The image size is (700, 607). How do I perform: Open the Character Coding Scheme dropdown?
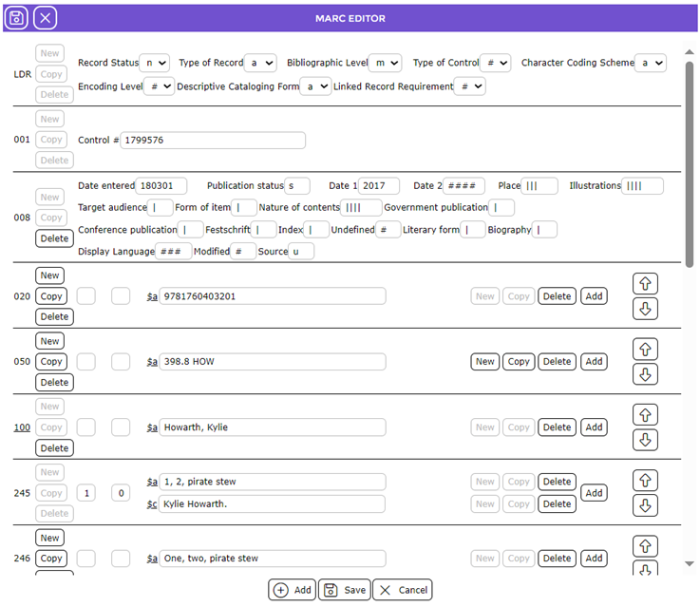point(651,63)
